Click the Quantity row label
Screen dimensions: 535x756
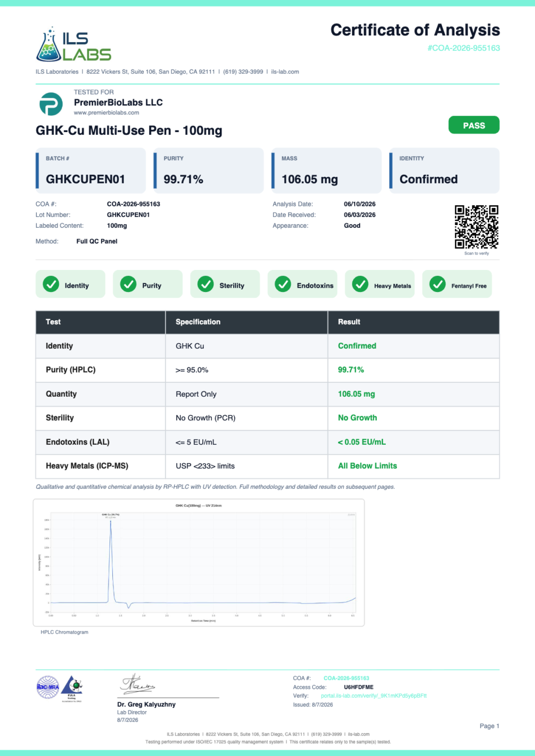click(62, 394)
